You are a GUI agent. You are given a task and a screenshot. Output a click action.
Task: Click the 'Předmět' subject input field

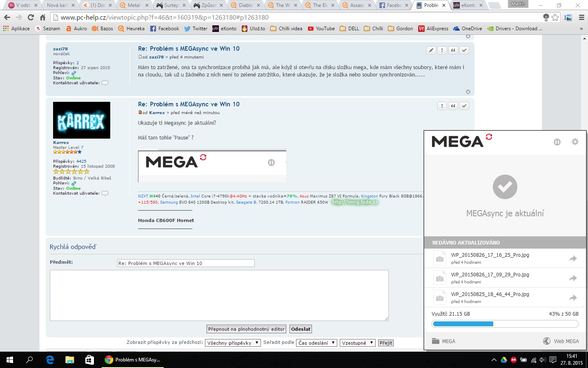pyautogui.click(x=186, y=263)
